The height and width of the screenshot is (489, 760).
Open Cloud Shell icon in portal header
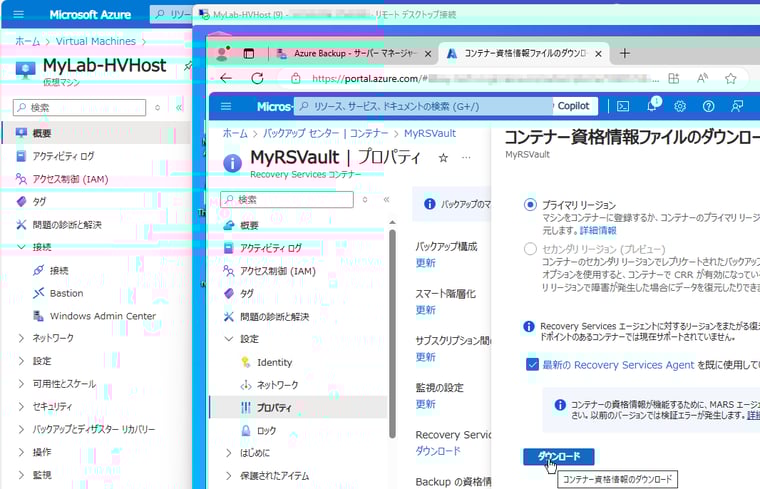pyautogui.click(x=623, y=106)
